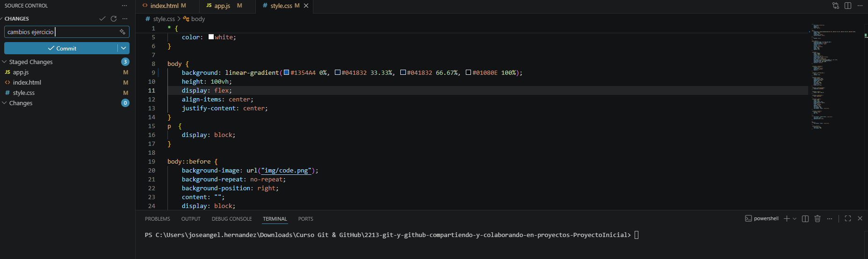
Task: Open color picker for #041832 33.33% swatch
Action: coord(338,72)
